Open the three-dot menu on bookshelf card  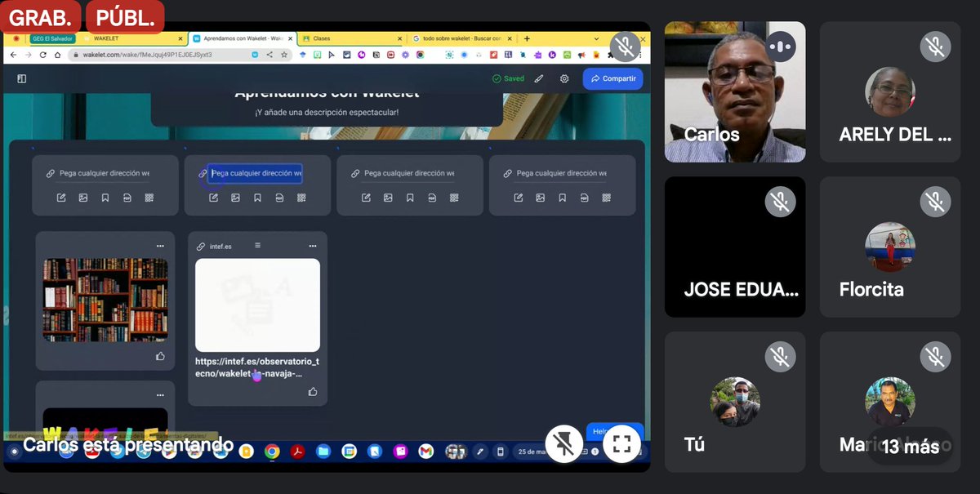pyautogui.click(x=160, y=246)
